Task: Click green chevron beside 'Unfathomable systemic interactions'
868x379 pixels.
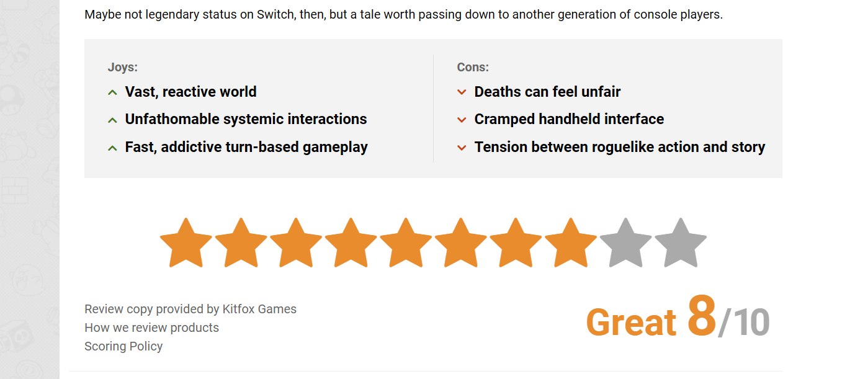Action: point(112,120)
